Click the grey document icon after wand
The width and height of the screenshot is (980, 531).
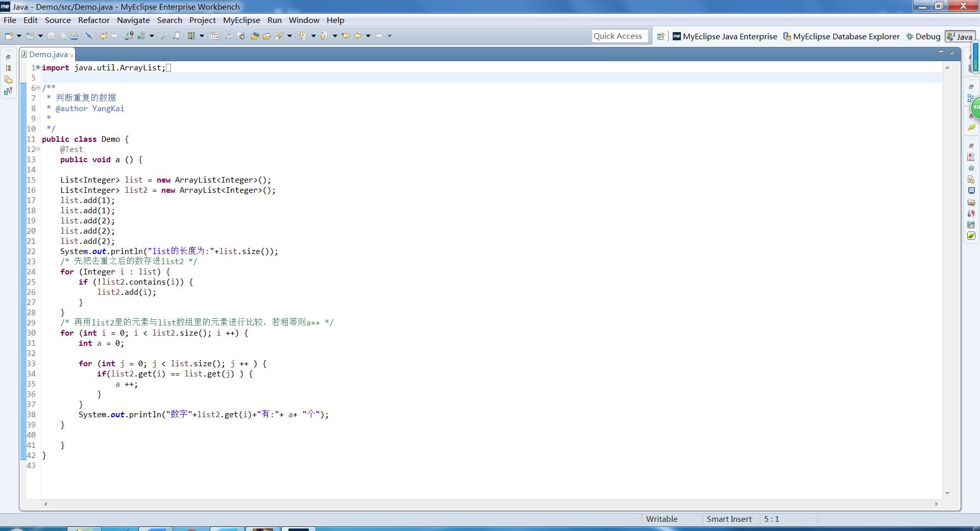176,36
